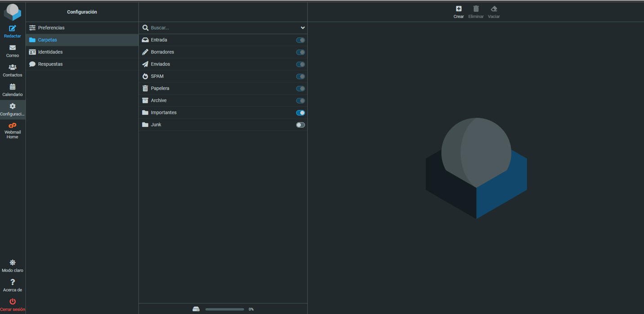Open the Calendario section
The width and height of the screenshot is (644, 314).
click(x=13, y=90)
